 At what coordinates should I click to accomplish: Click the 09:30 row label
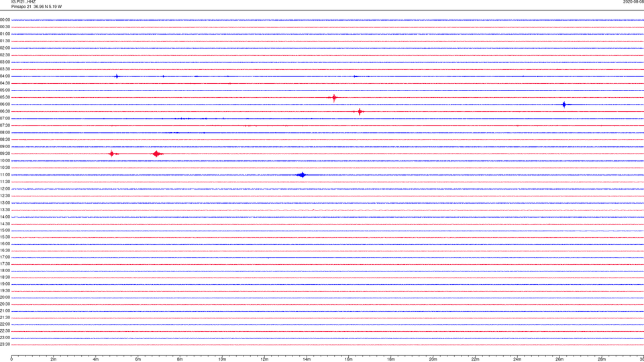(5, 154)
